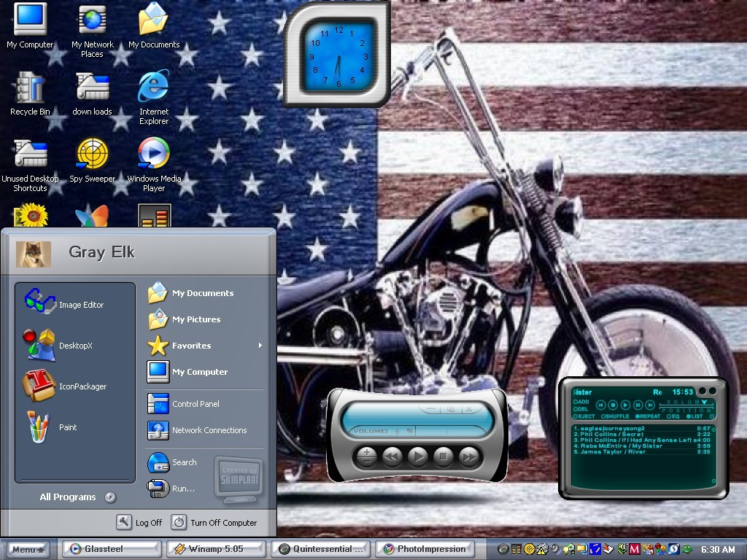Toggle the LIST playlist panel in the player
The height and width of the screenshot is (560, 747).
(694, 416)
